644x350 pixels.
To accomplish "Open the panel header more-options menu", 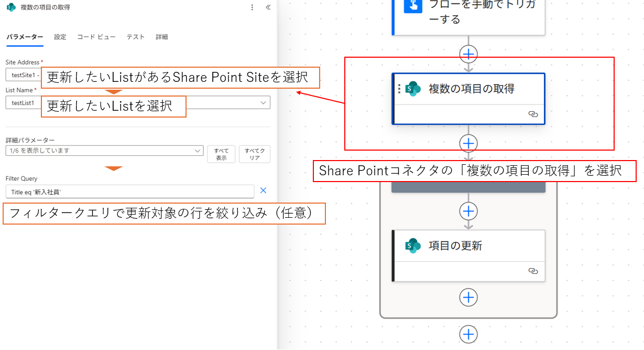I will [252, 7].
